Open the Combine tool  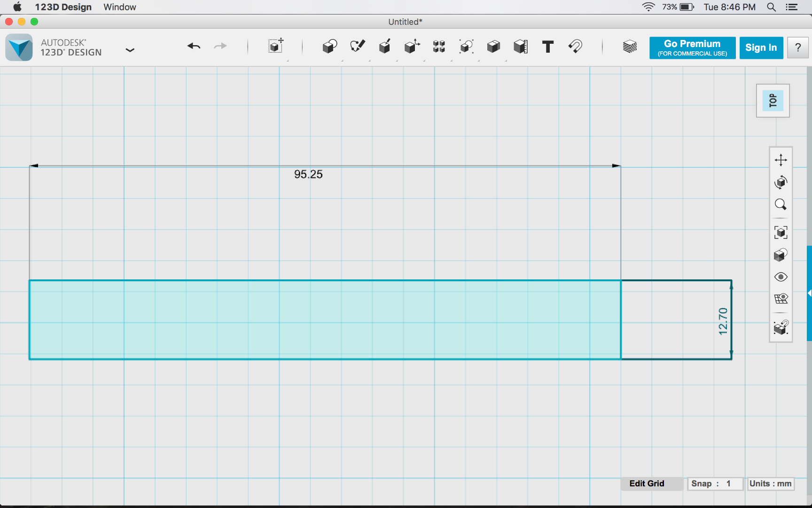(493, 46)
